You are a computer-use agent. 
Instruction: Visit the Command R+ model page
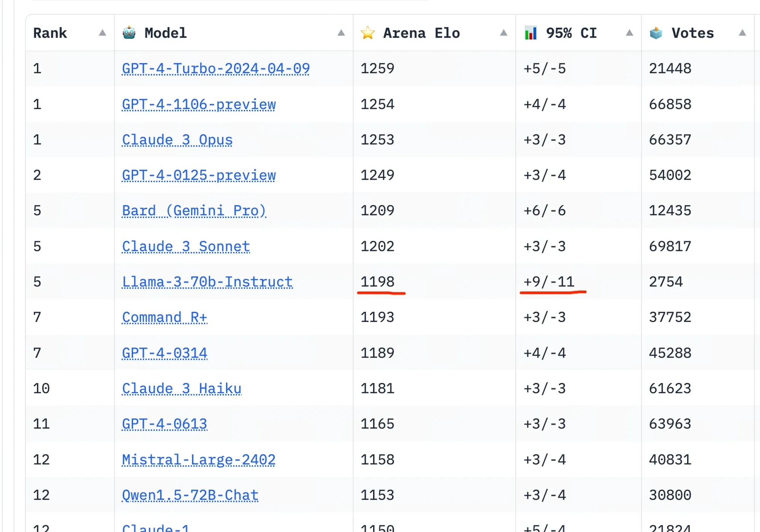(164, 317)
